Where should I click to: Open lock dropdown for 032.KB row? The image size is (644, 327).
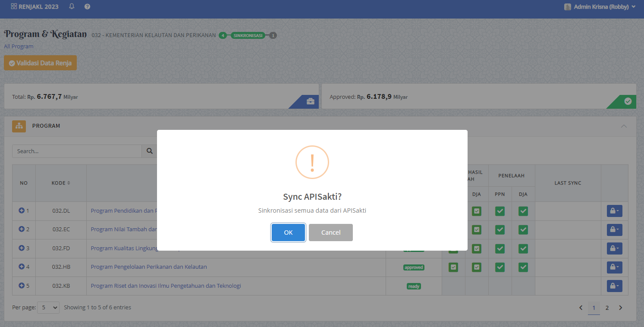(x=614, y=286)
